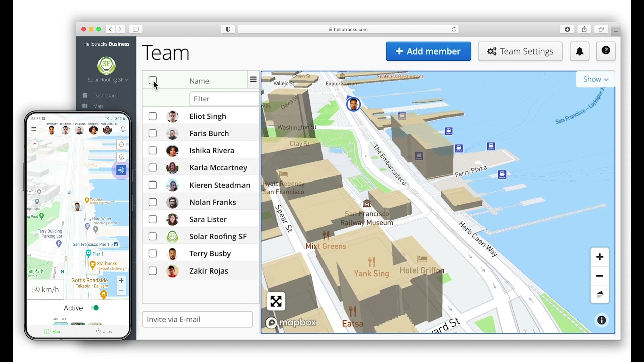Click the Name column header

tap(199, 81)
